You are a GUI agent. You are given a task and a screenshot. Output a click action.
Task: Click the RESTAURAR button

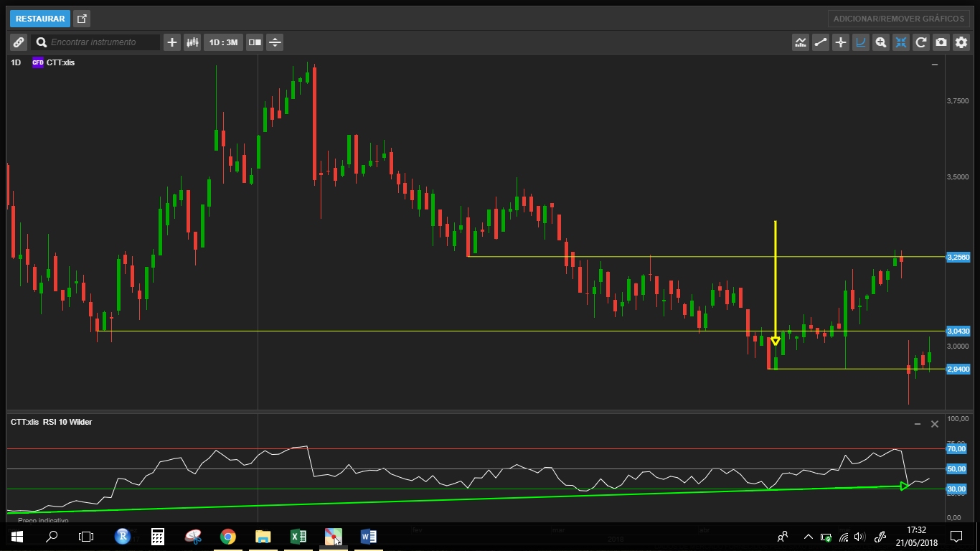pyautogui.click(x=40, y=19)
